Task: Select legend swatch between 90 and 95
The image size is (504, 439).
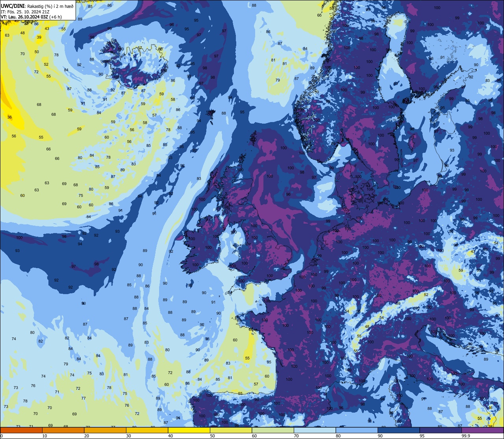Action: [x=398, y=430]
